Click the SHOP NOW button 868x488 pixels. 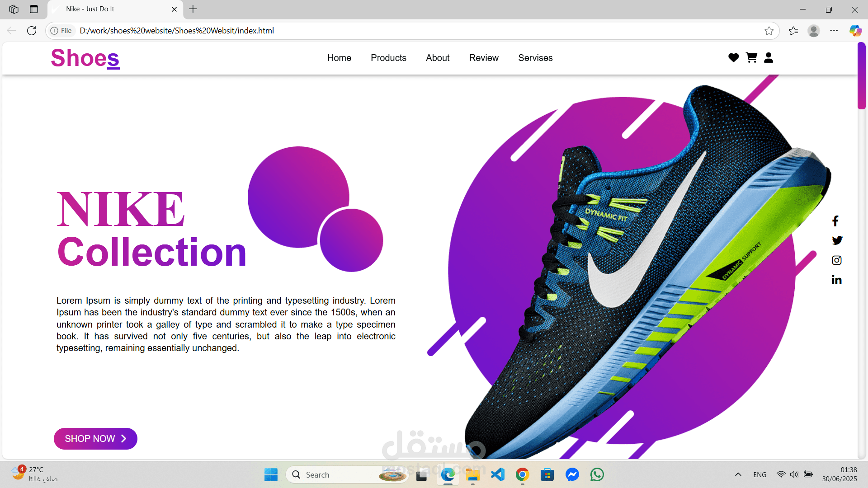(95, 439)
